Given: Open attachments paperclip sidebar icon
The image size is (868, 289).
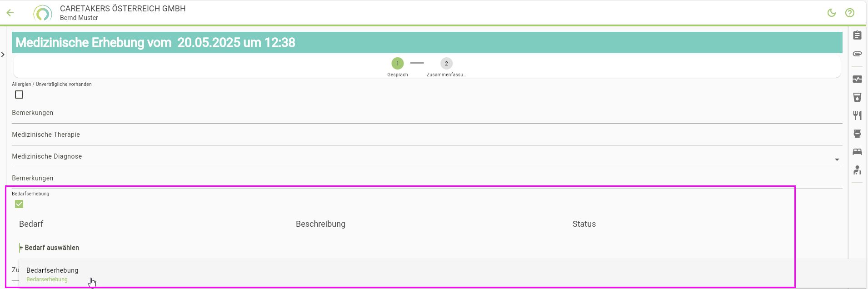Looking at the screenshot, I should point(857,54).
